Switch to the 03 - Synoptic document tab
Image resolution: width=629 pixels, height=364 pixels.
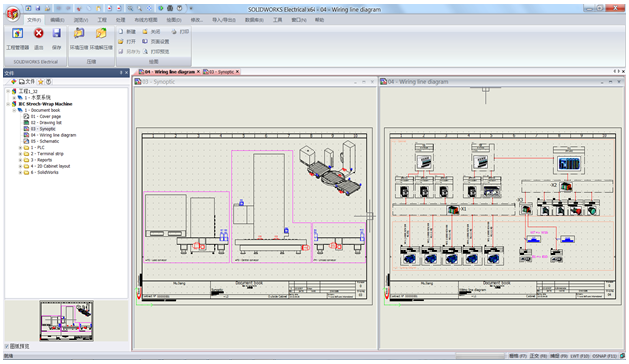(x=221, y=72)
